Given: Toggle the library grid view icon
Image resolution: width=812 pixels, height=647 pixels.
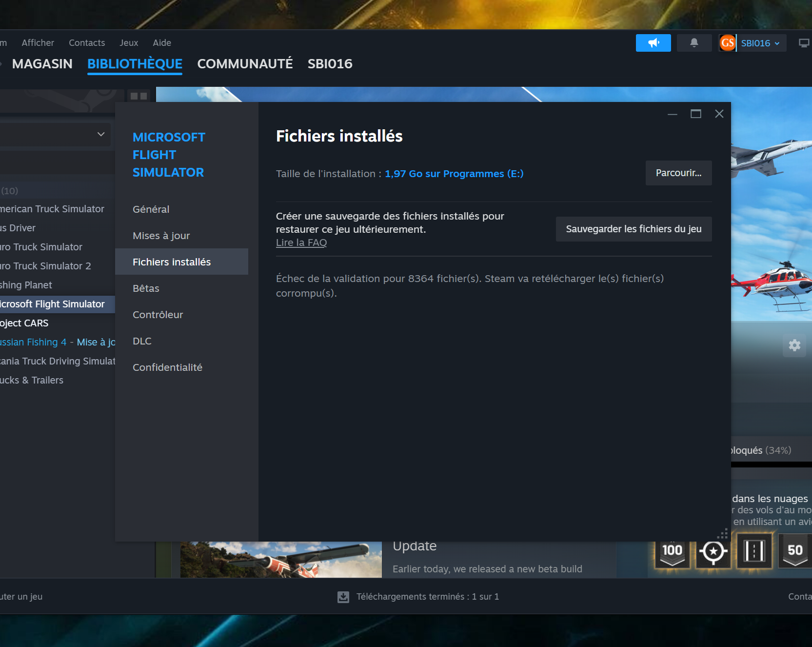Looking at the screenshot, I should 139,96.
